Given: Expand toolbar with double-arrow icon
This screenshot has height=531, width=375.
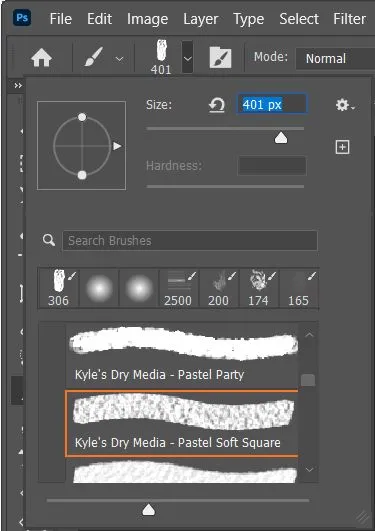Looking at the screenshot, I should [18, 86].
